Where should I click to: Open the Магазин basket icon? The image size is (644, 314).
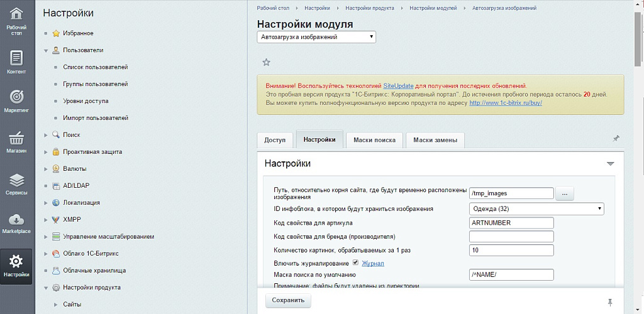coord(16,143)
